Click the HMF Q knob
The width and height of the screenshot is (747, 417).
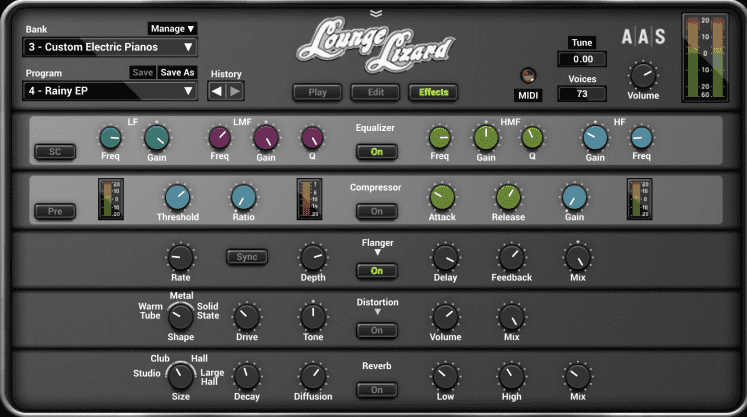tap(532, 138)
